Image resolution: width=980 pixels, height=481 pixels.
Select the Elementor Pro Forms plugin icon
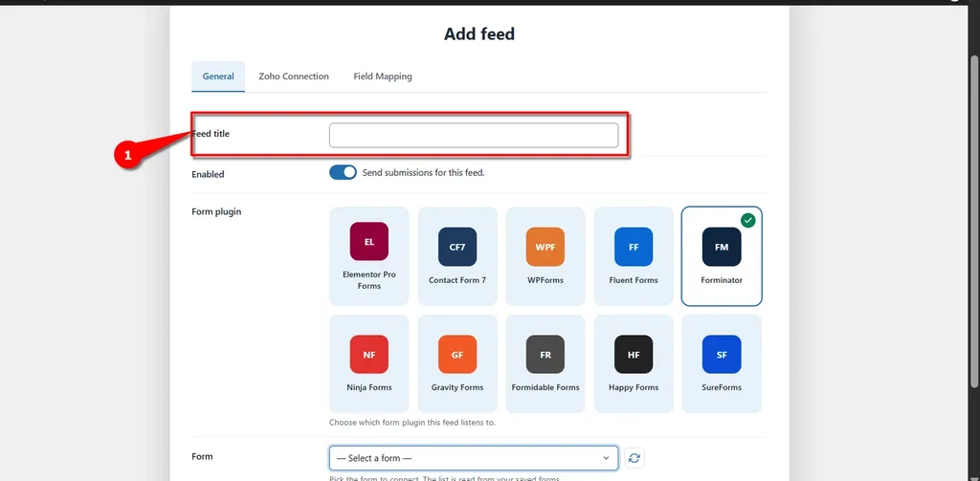click(x=368, y=241)
